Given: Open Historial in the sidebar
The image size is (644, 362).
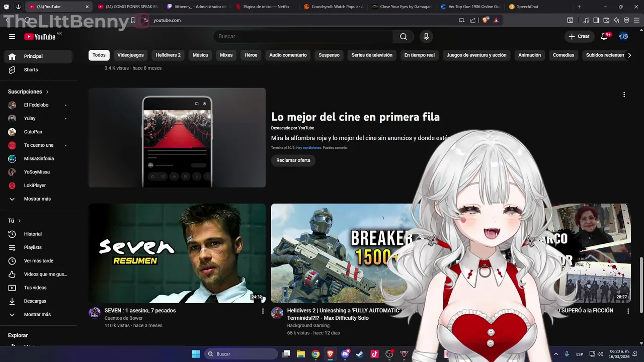Looking at the screenshot, I should (x=38, y=234).
